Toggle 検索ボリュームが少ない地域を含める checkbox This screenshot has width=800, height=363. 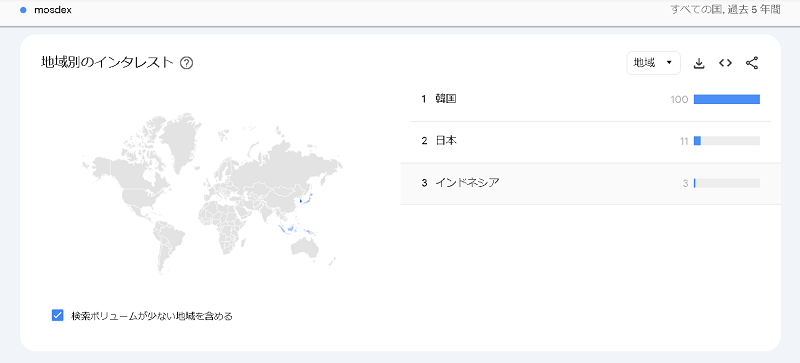pos(57,315)
